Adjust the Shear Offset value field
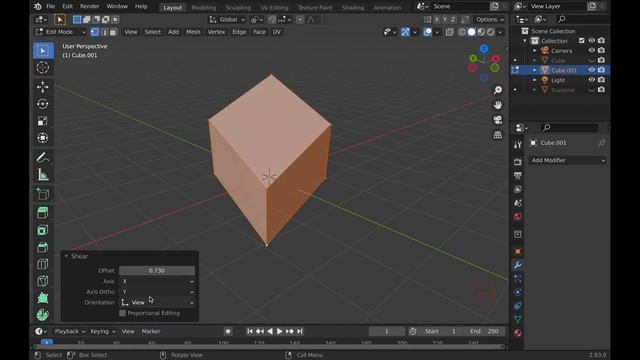Image resolution: width=640 pixels, height=360 pixels. (x=157, y=271)
